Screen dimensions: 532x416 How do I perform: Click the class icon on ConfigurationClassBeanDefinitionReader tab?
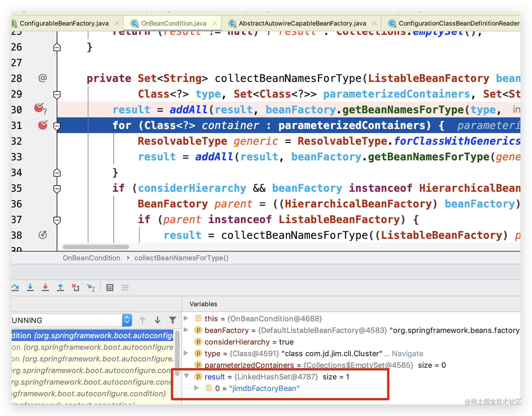pos(392,23)
